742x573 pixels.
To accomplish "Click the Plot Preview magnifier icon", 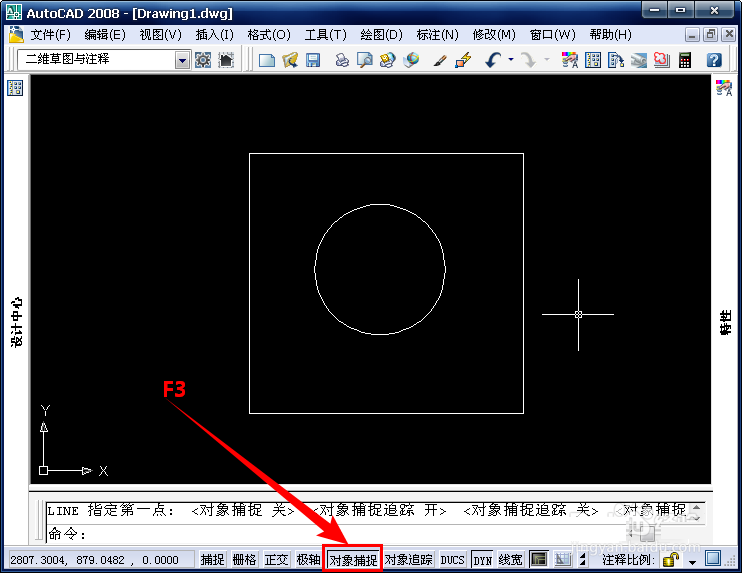I will [364, 60].
